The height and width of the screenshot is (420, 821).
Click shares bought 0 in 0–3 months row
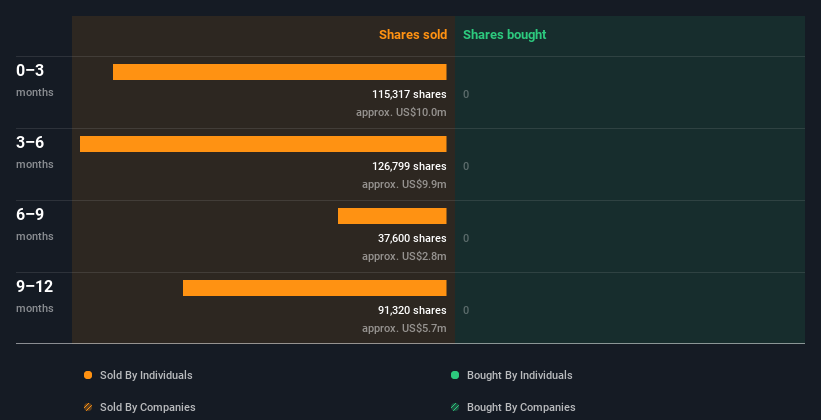[x=466, y=94]
